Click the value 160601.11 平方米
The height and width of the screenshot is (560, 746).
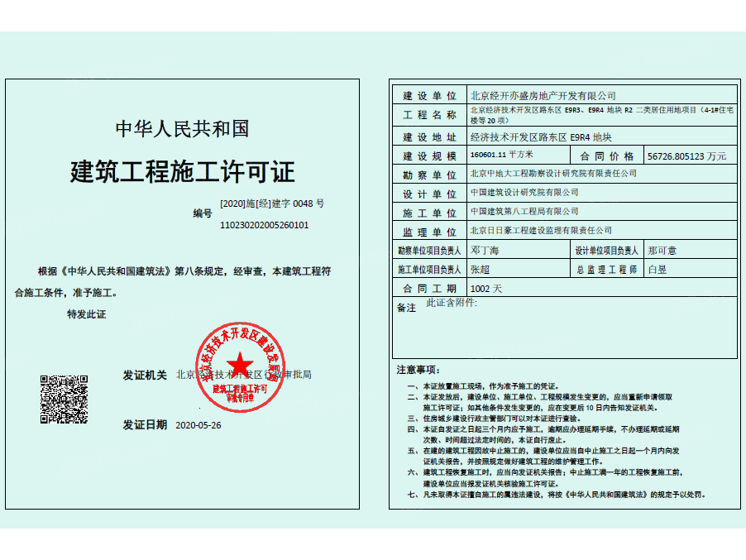(501, 155)
